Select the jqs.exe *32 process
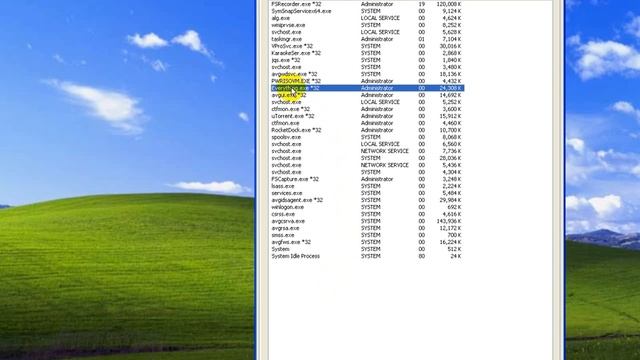640x360 pixels. point(367,60)
